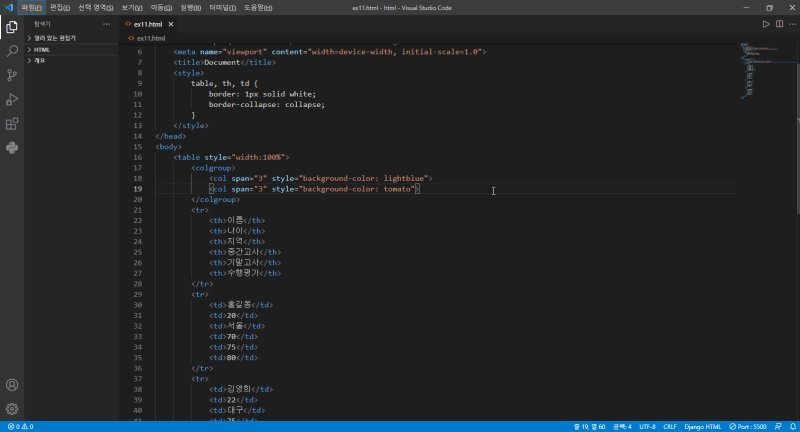
Task: Expand the 열려 있는 편집기 section
Action: point(72,38)
